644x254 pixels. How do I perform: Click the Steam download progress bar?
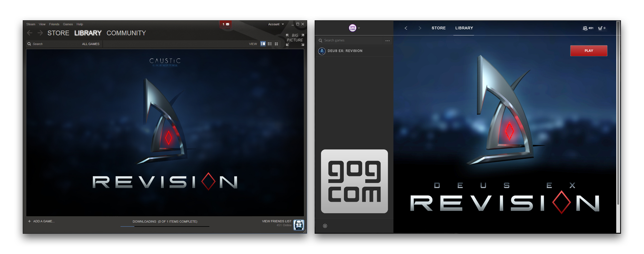pos(165,226)
